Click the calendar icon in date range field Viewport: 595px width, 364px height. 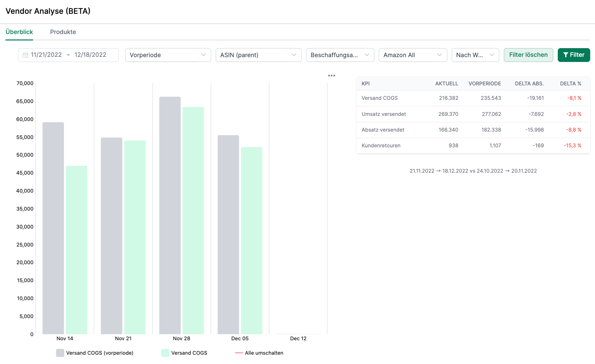(25, 55)
